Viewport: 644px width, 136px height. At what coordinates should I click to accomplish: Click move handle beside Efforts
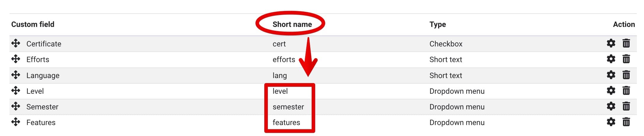pos(16,59)
